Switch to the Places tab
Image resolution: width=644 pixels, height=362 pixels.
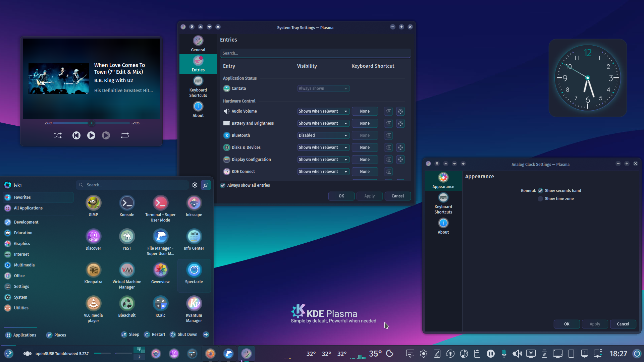56,335
